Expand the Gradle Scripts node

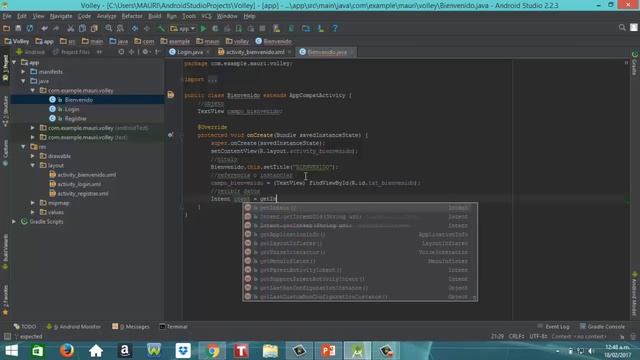point(14,222)
